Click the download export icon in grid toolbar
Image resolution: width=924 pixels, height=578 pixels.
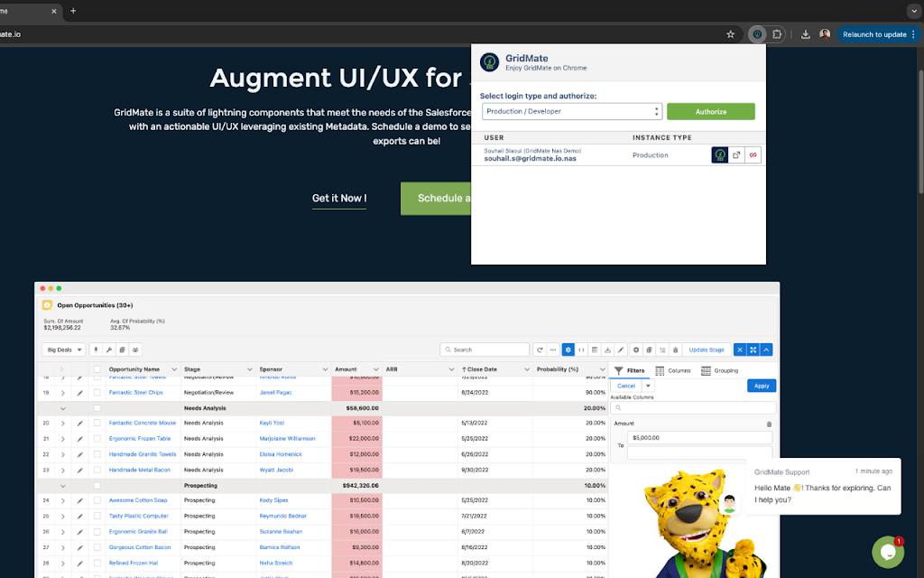click(x=607, y=350)
